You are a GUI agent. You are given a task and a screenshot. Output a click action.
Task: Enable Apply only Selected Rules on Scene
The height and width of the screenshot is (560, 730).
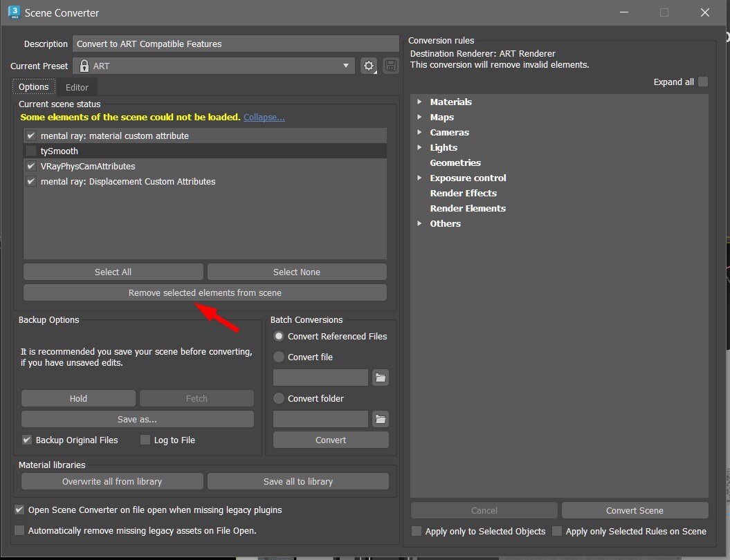pos(557,531)
